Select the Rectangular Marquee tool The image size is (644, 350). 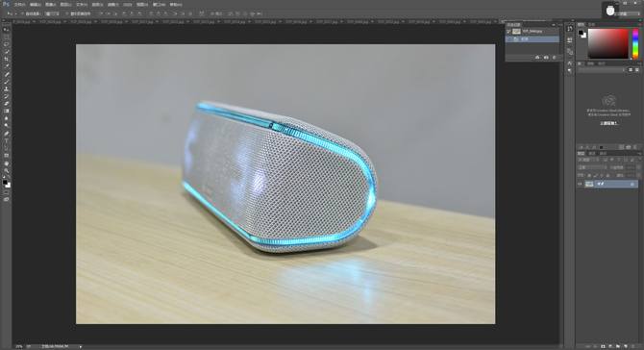pyautogui.click(x=6, y=37)
